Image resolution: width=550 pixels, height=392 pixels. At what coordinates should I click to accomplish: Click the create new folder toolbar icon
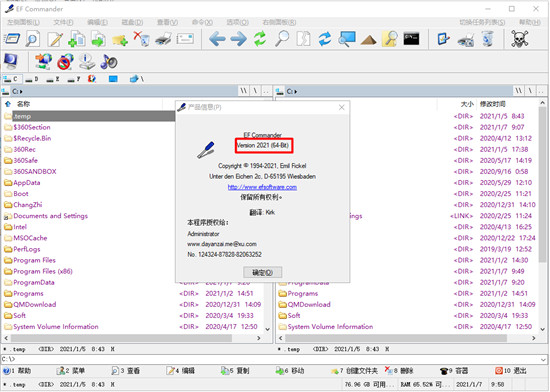[x=120, y=40]
